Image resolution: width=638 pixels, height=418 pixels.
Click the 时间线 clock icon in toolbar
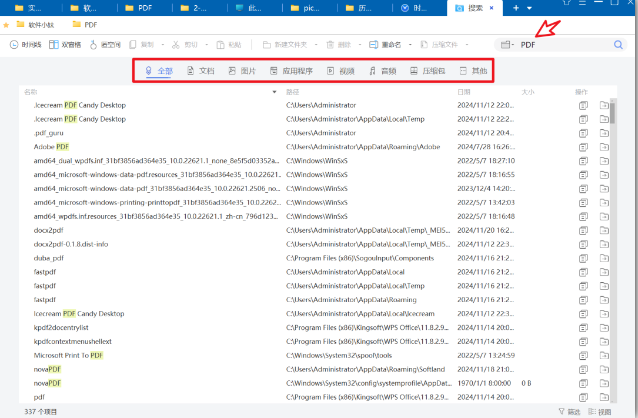[x=14, y=44]
